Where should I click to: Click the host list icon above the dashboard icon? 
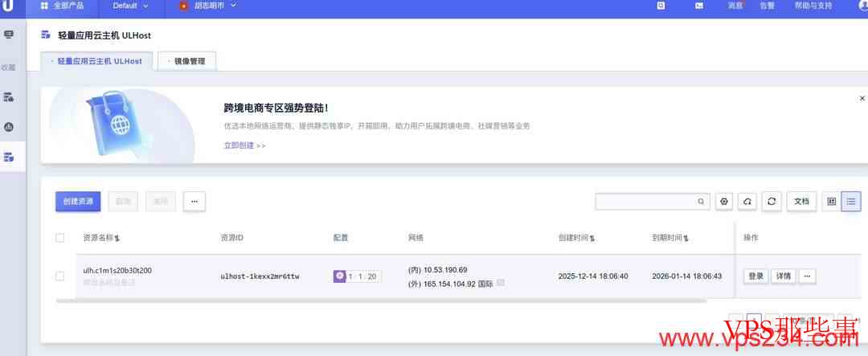coord(8,97)
